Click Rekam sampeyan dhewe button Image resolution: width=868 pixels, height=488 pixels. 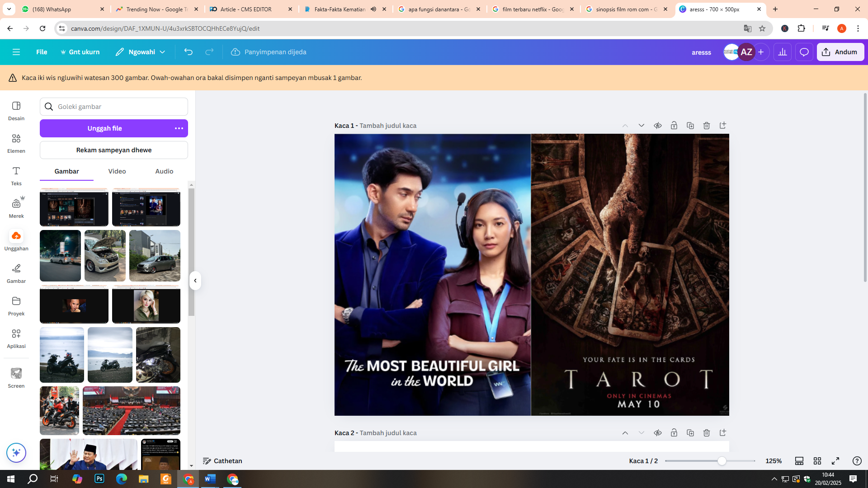[x=114, y=150]
